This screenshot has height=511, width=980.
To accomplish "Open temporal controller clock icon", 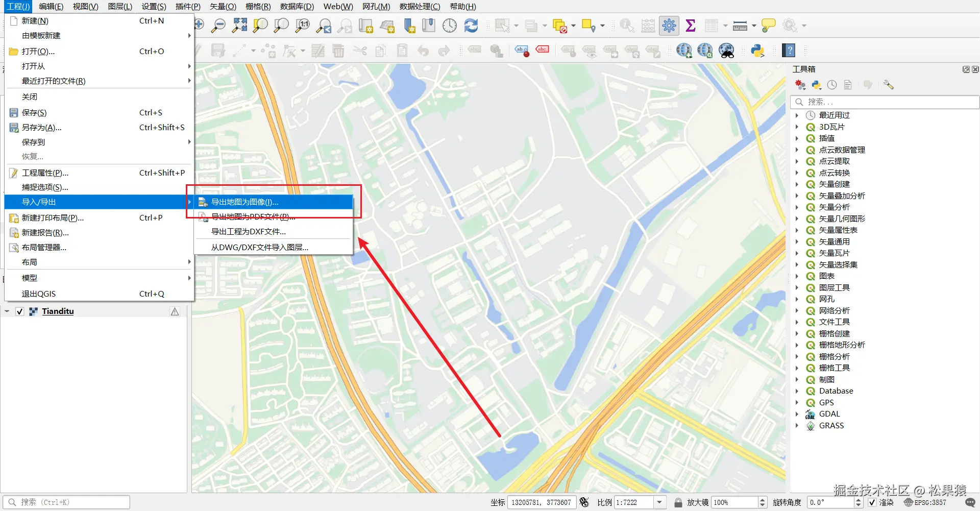I will (x=450, y=26).
